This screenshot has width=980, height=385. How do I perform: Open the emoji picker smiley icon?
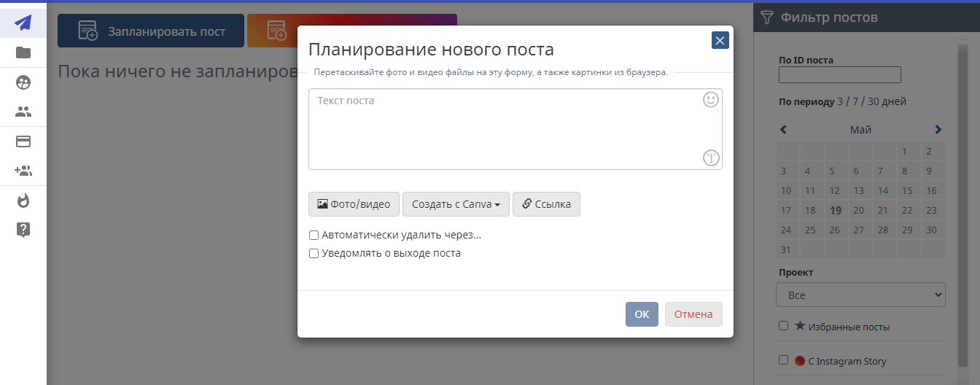click(x=710, y=100)
